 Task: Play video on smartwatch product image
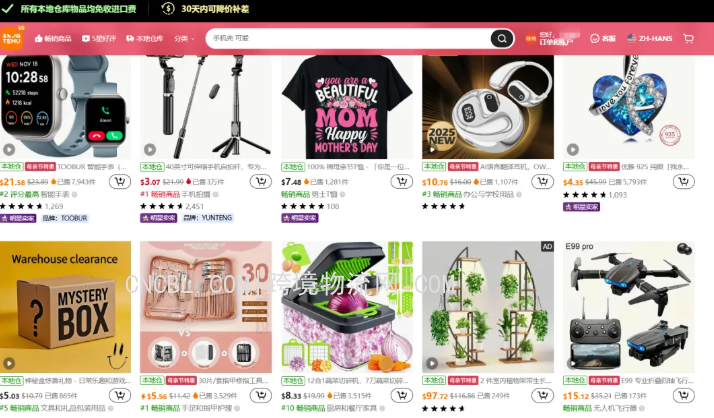click(9, 149)
